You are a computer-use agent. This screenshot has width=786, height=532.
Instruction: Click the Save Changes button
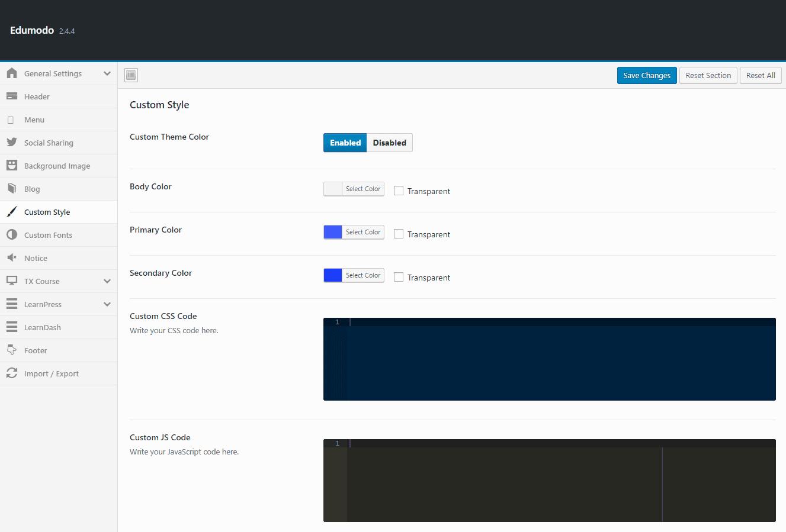click(646, 75)
